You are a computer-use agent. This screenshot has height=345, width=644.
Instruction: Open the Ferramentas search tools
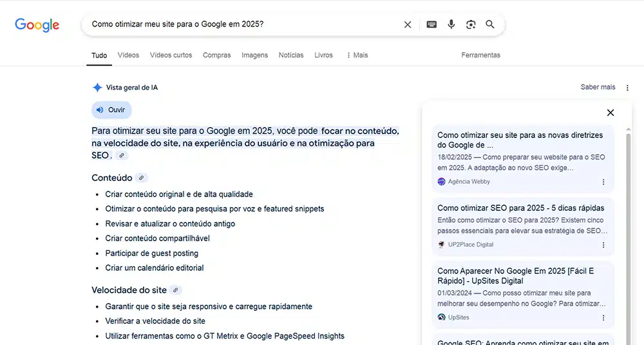[480, 55]
